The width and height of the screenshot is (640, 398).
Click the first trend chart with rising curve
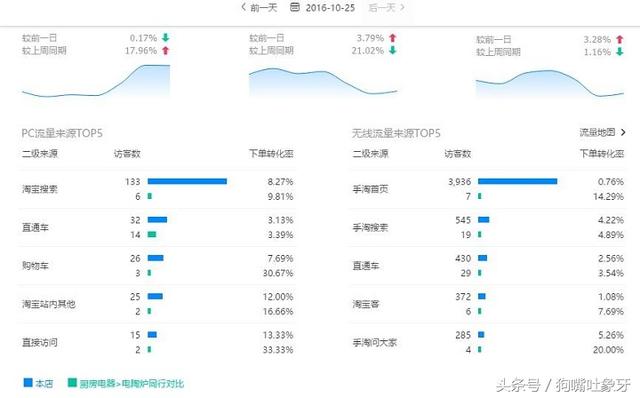[96, 81]
